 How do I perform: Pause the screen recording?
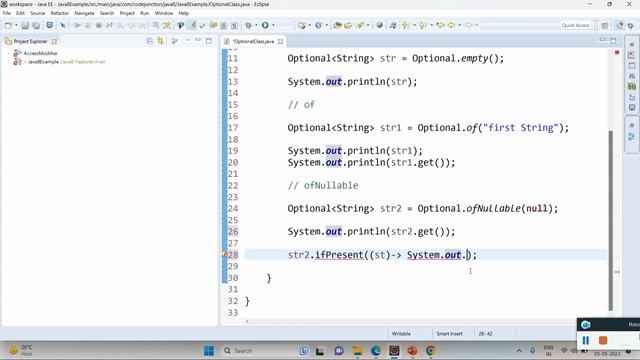(586, 340)
